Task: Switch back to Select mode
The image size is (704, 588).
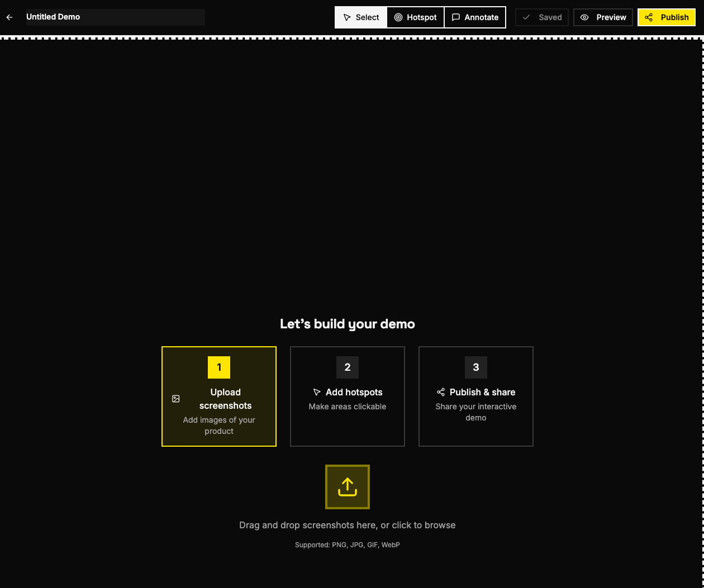Action: coord(360,17)
